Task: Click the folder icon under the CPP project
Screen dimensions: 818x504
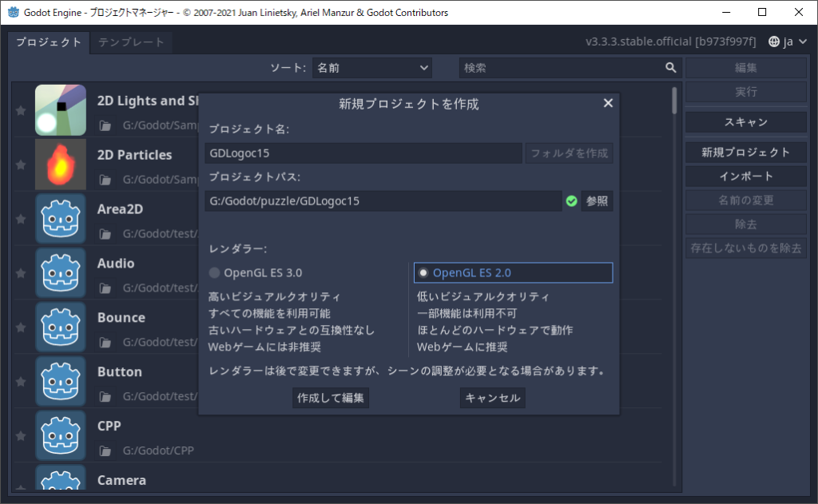Action: [105, 450]
